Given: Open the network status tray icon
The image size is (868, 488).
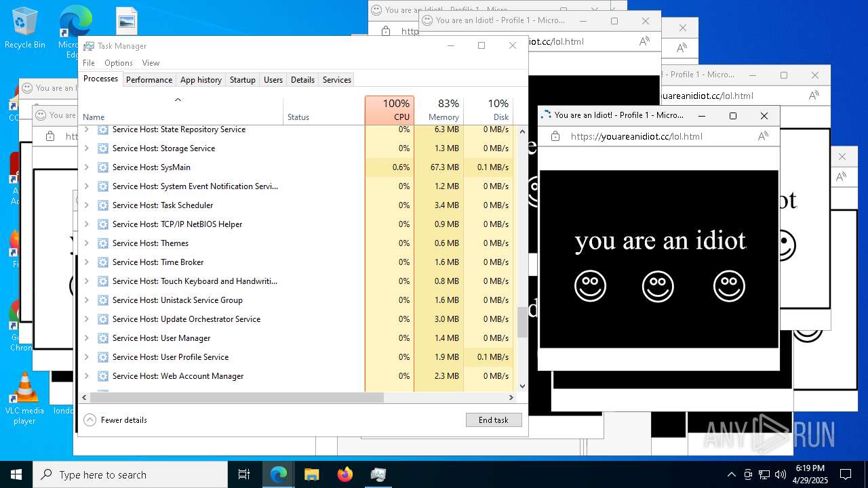Looking at the screenshot, I should [x=764, y=474].
